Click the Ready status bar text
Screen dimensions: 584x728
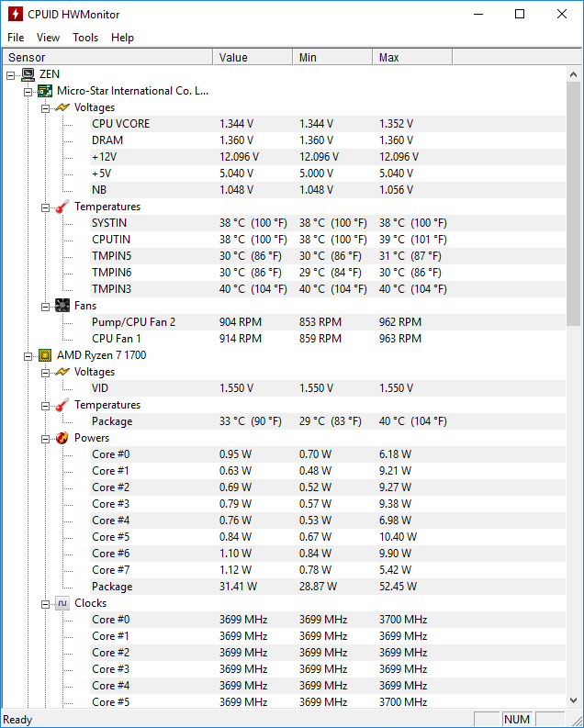17,720
